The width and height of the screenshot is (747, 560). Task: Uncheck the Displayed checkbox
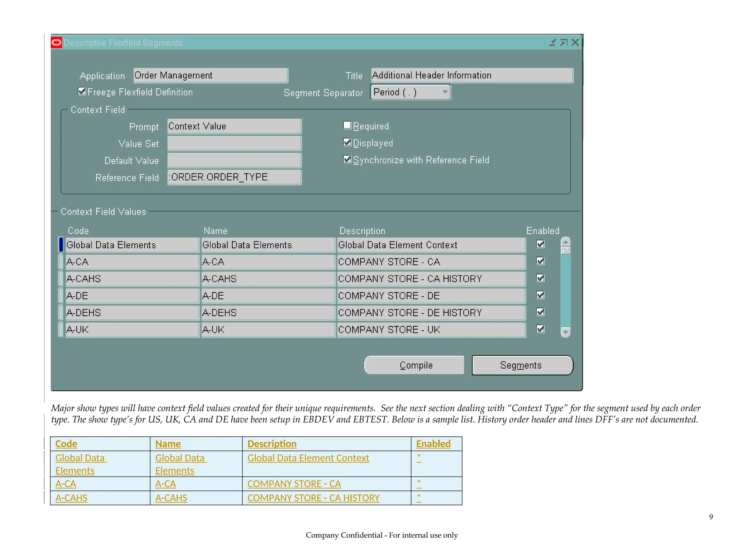click(347, 142)
